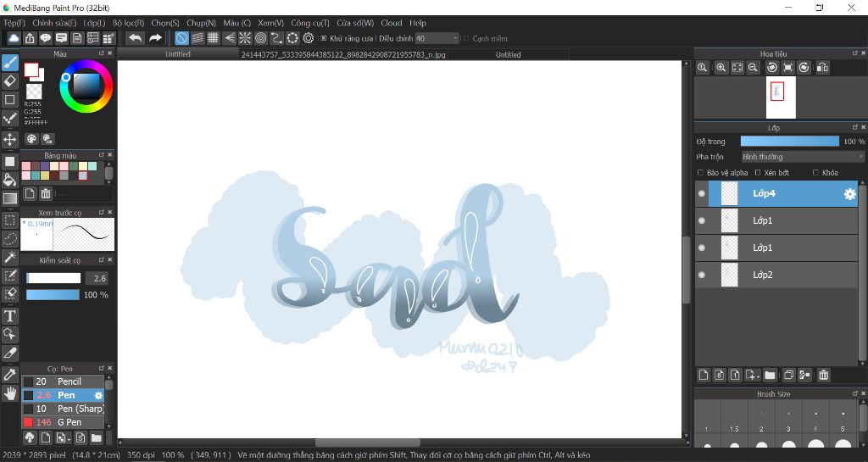Viewport: 868px width, 462px height.
Task: Zoom in using navigator plus magnifier
Action: point(721,68)
